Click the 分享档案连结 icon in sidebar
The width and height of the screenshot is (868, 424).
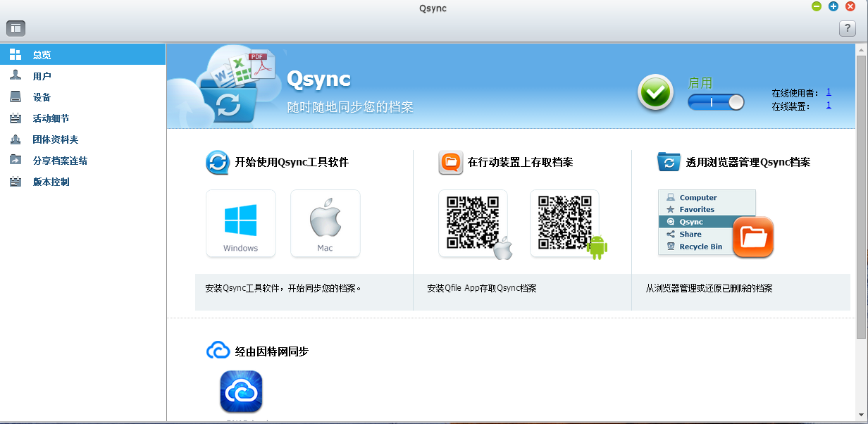coord(15,161)
